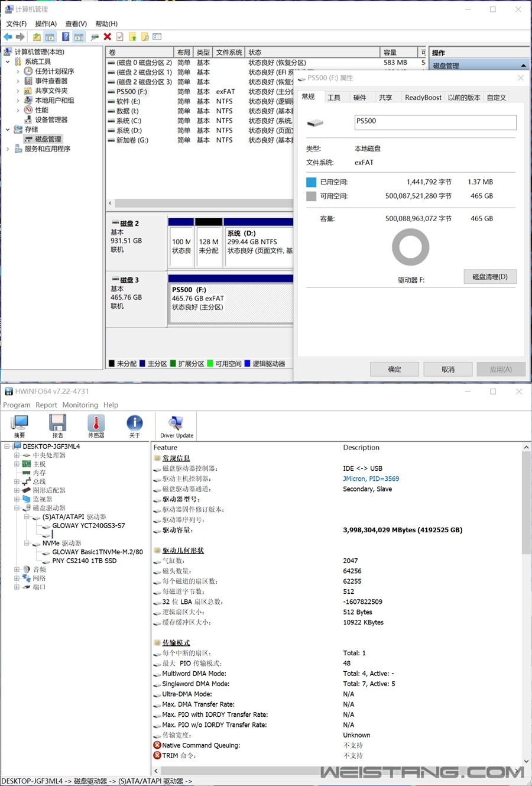Collapse the 磁盘驱动器 node in HWiNFO
The image size is (532, 786).
(x=17, y=508)
